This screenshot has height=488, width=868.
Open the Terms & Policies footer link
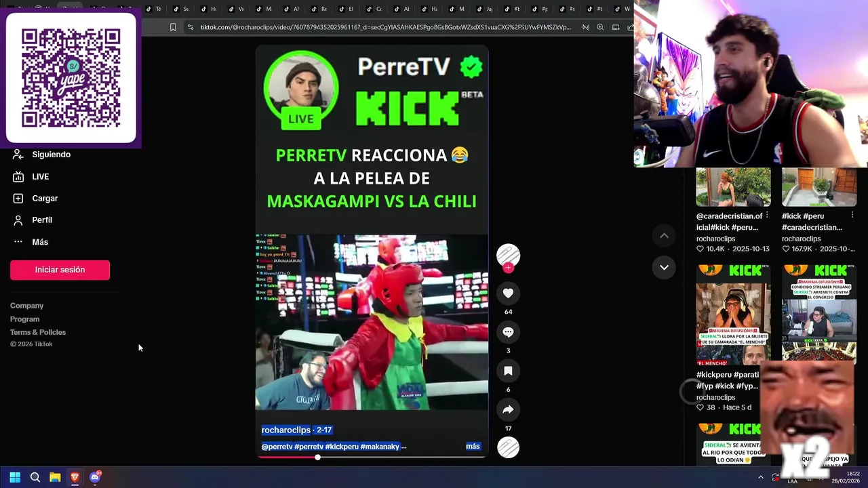(x=38, y=332)
